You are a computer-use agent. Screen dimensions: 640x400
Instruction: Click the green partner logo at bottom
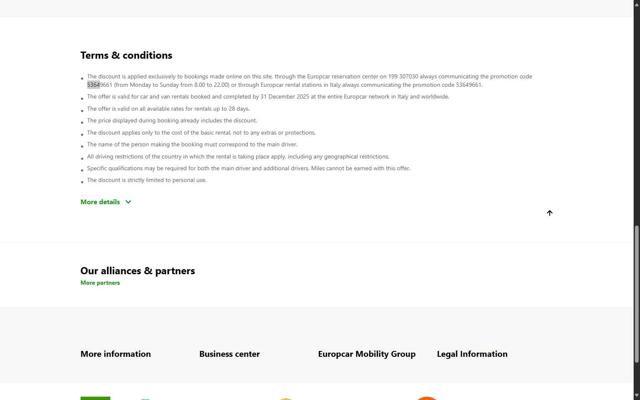pos(95,397)
